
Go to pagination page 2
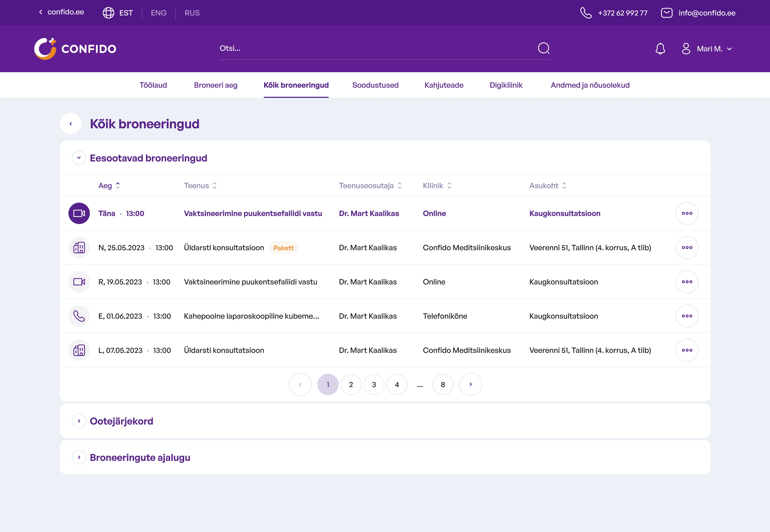coord(351,385)
